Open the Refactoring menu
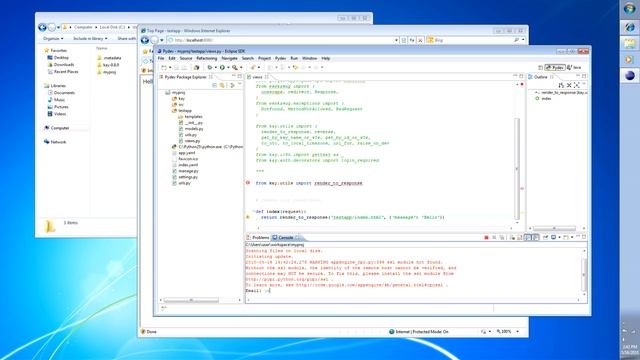Viewport: 640px width, 360px height. click(x=207, y=59)
